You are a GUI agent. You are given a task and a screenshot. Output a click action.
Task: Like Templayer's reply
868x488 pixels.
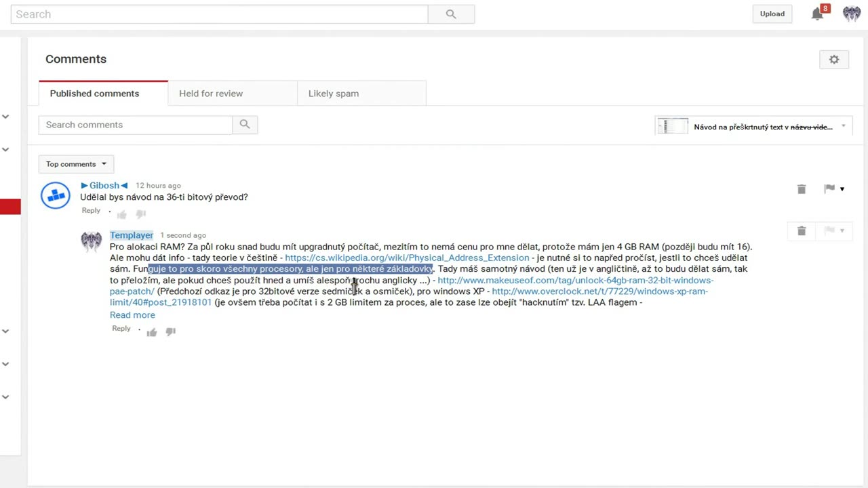[152, 331]
